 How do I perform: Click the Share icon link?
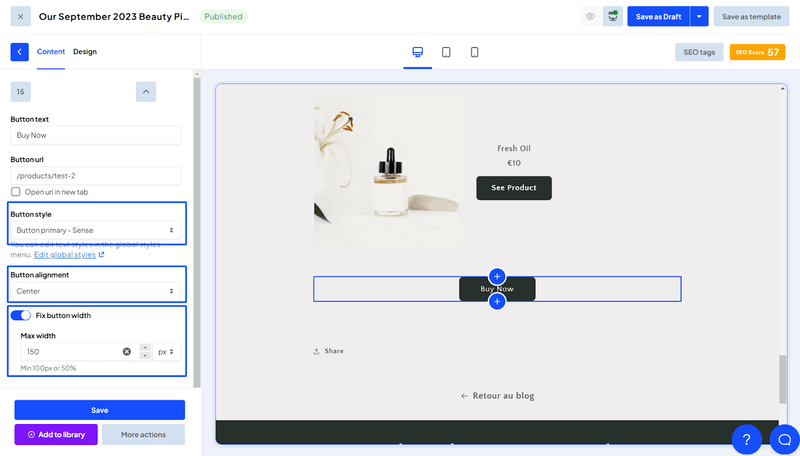click(328, 351)
